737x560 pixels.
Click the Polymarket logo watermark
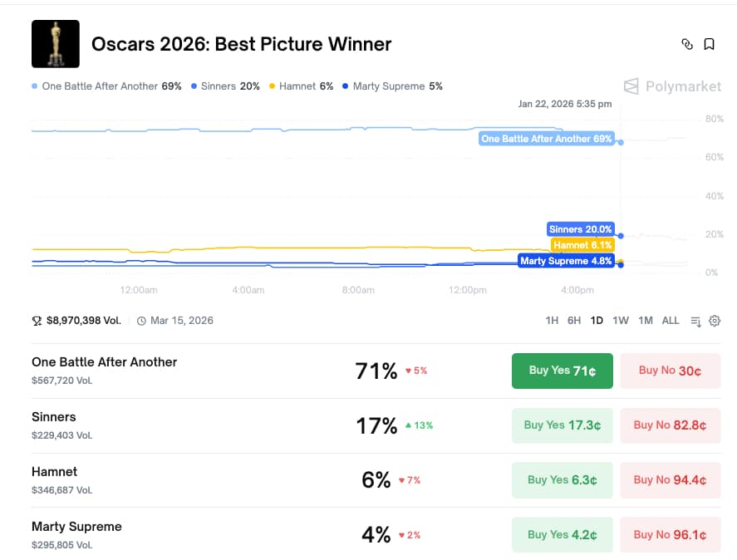coord(673,86)
